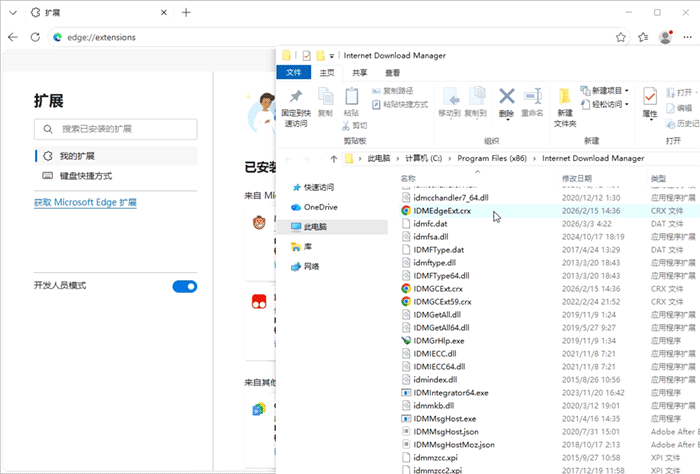This screenshot has width=700, height=474.
Task: Open the Edge profile avatar
Action: (x=666, y=37)
